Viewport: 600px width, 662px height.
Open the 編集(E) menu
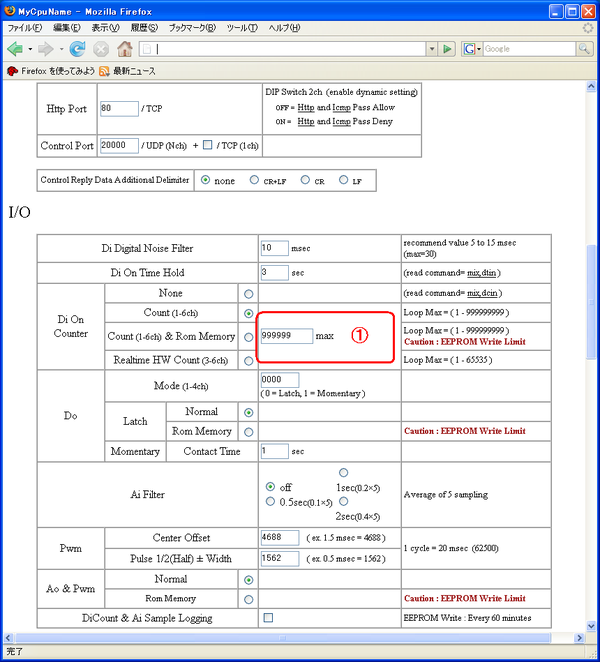[67, 28]
